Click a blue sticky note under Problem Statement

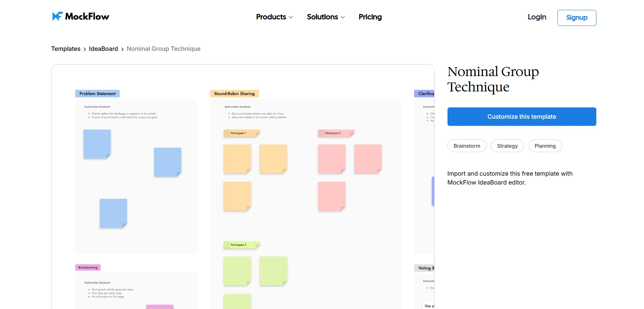pyautogui.click(x=96, y=144)
